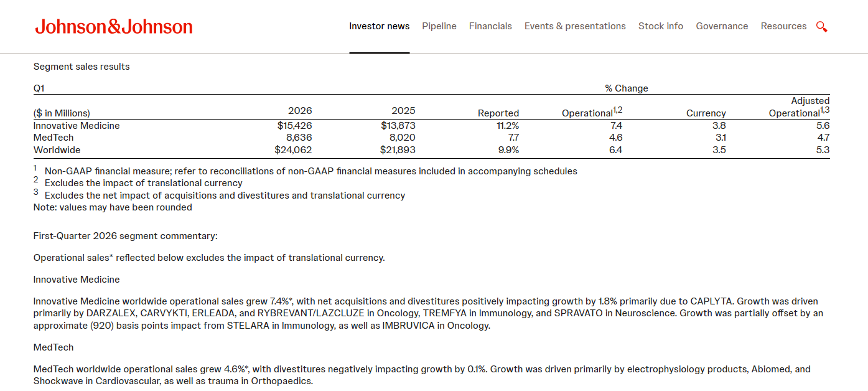The width and height of the screenshot is (868, 391).
Task: Click the MedTech table row label
Action: point(54,138)
